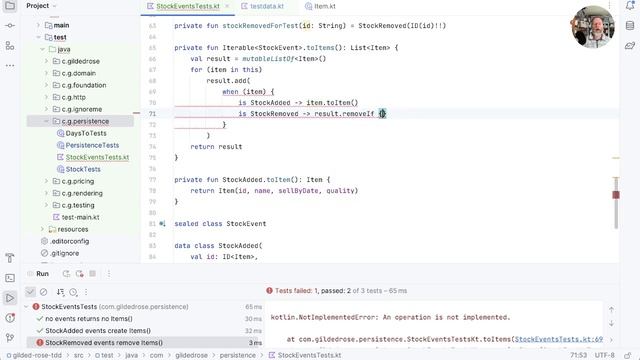Rerun failed tests button
The width and height of the screenshot is (640, 360).
click(80, 274)
